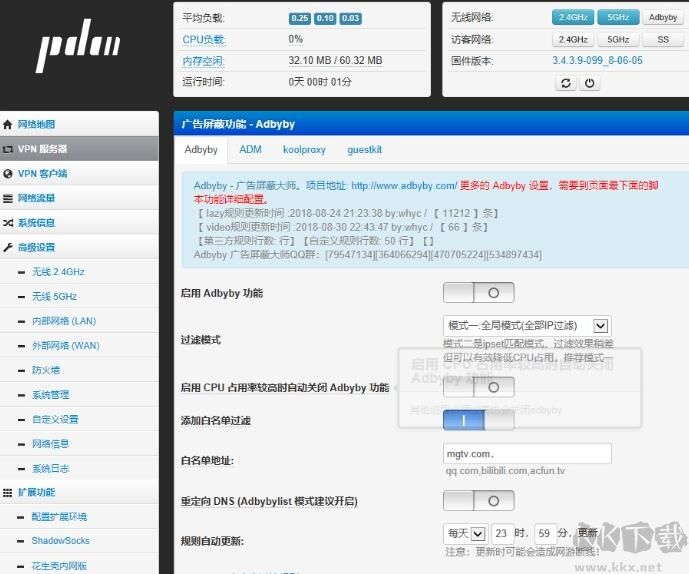Image resolution: width=689 pixels, height=574 pixels.
Task: Switch to the koolproxy tab
Action: [304, 150]
